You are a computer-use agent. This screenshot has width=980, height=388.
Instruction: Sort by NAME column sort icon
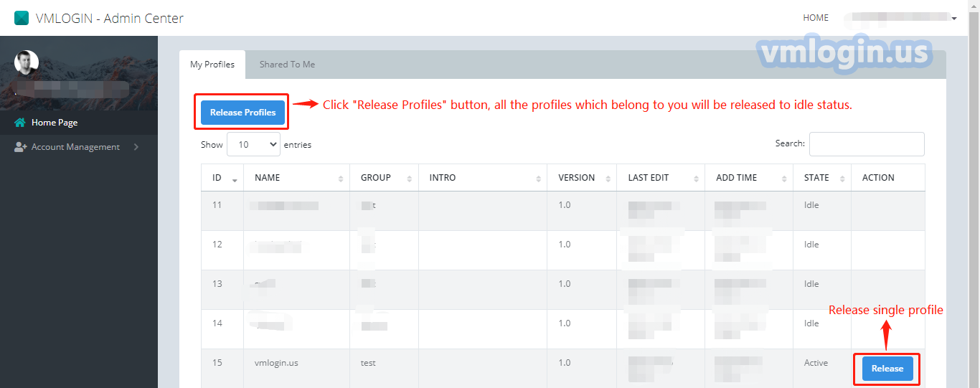pyautogui.click(x=341, y=179)
